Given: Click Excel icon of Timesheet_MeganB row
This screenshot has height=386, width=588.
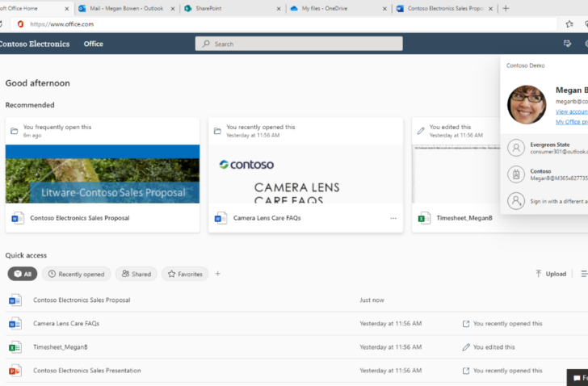Looking at the screenshot, I should [x=15, y=347].
